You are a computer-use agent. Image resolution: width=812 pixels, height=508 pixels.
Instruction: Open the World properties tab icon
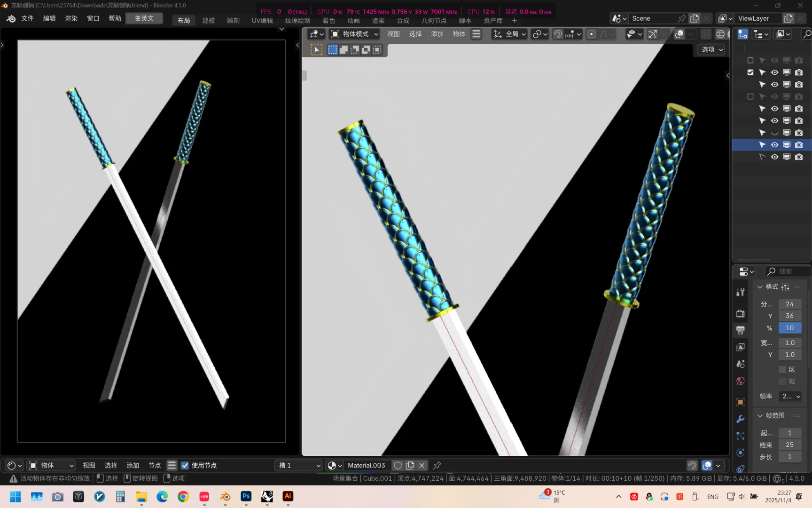pos(741,381)
